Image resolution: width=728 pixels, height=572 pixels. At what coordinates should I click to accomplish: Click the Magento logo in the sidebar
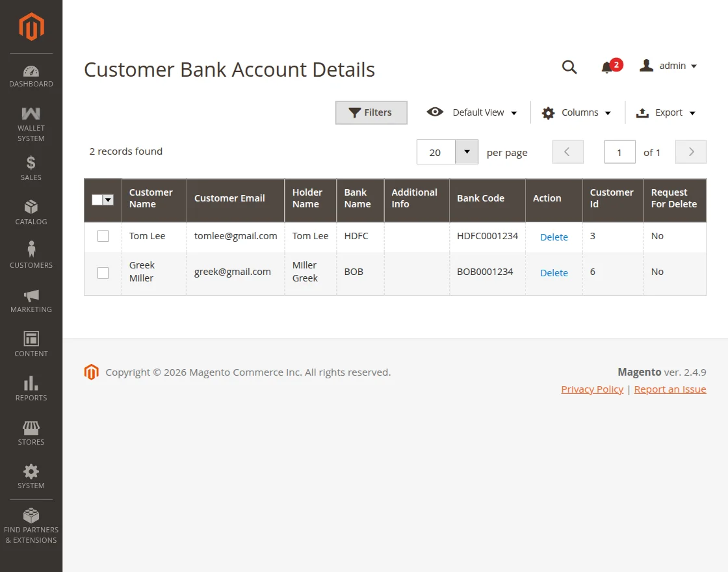click(31, 27)
